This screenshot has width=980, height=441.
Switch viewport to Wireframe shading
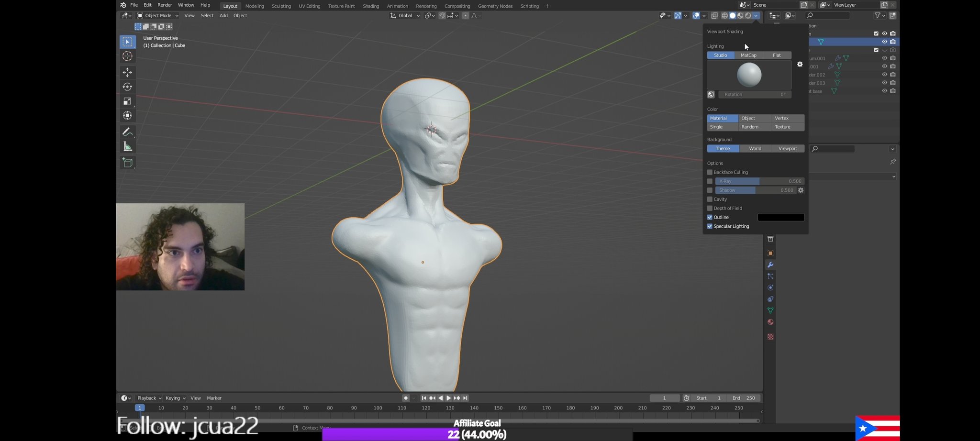[x=724, y=16]
